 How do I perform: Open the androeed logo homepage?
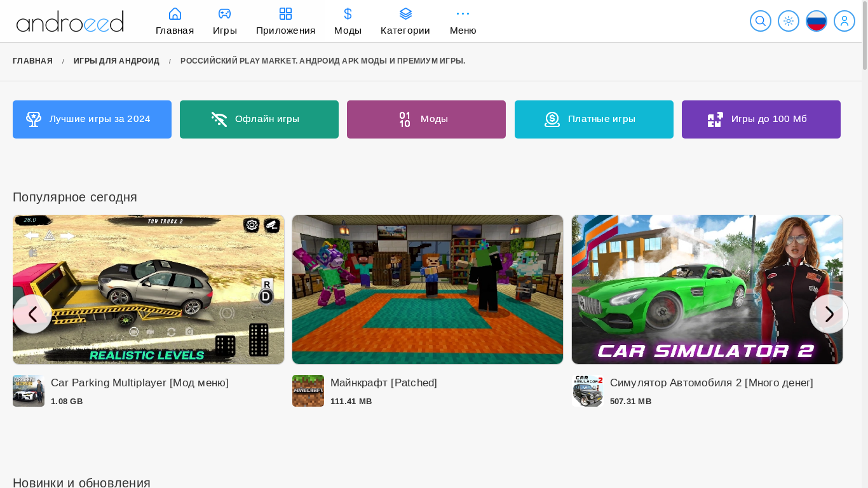pos(70,21)
